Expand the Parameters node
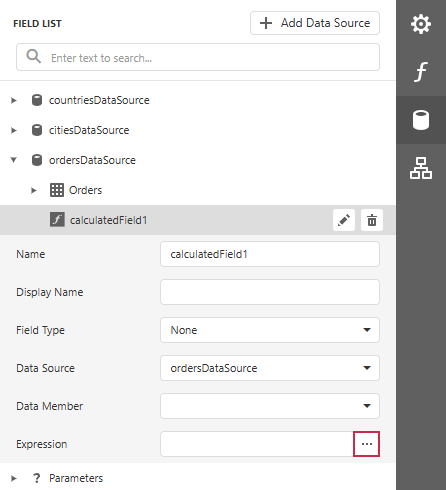This screenshot has width=446, height=490. point(13,478)
